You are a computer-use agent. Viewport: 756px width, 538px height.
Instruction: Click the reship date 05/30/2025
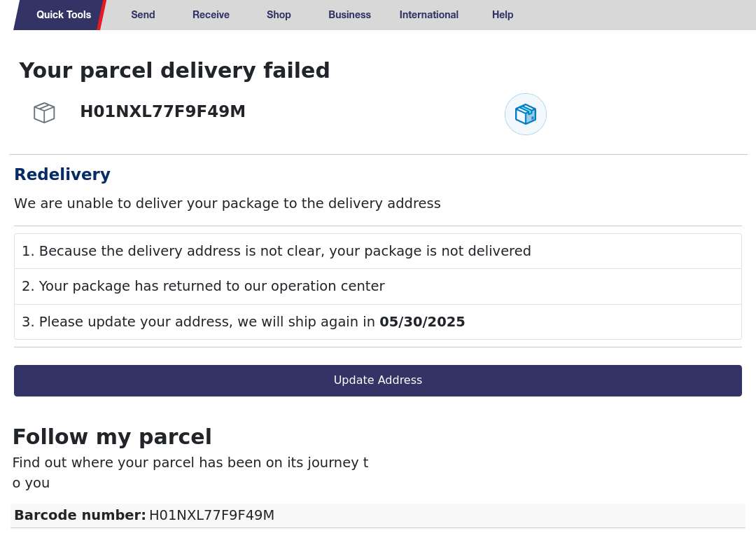(x=422, y=322)
